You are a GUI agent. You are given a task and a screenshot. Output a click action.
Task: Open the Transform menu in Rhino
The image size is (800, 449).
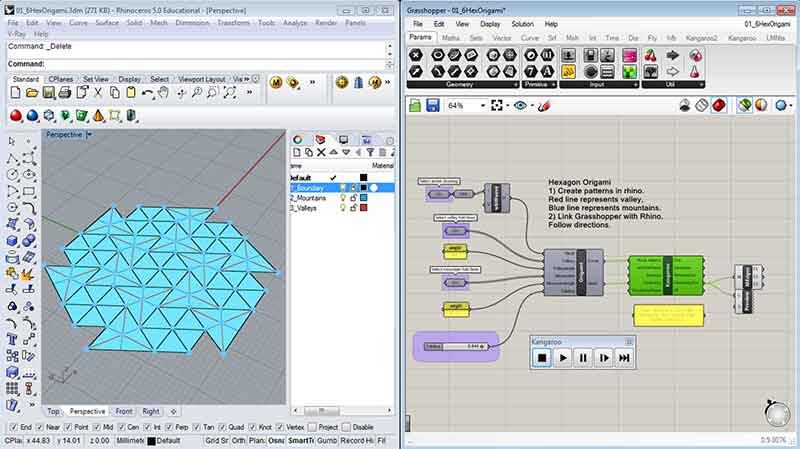pos(234,22)
